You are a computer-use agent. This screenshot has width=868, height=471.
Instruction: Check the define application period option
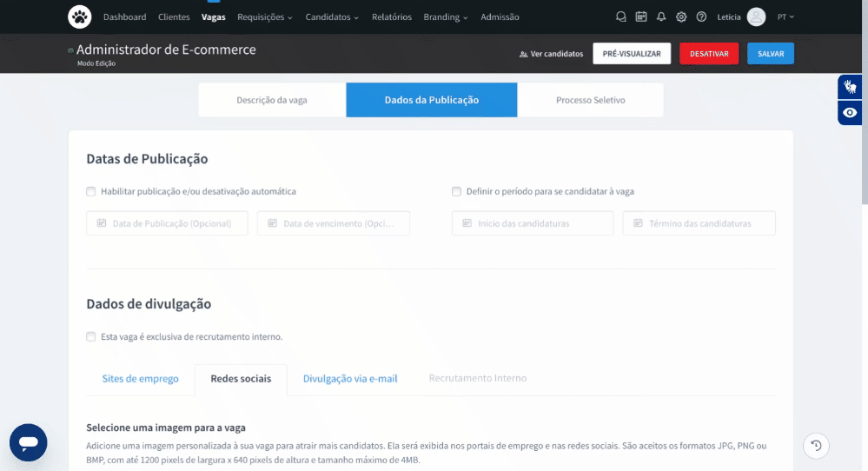pos(456,191)
